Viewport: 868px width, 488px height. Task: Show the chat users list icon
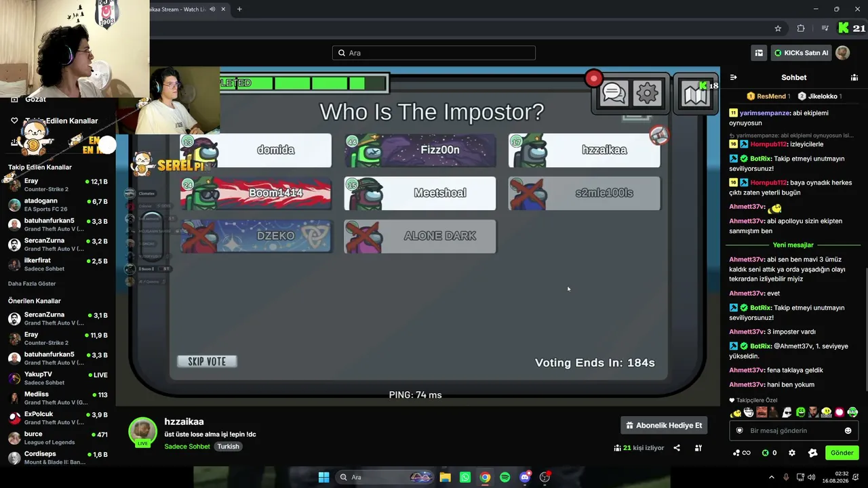tap(854, 77)
